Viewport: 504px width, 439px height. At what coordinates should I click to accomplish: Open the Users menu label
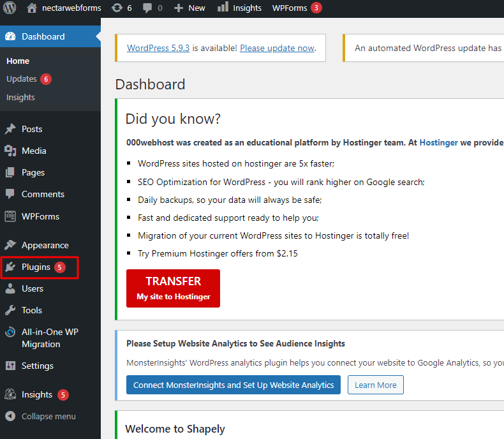coord(33,288)
